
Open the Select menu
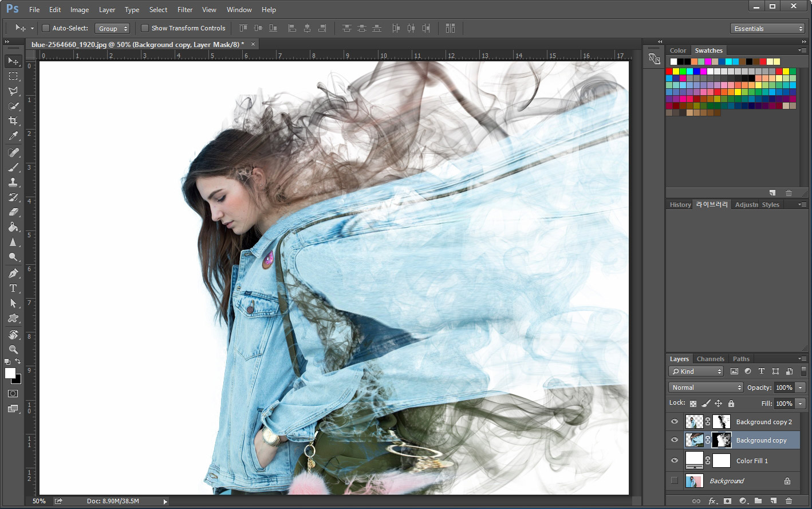point(158,10)
